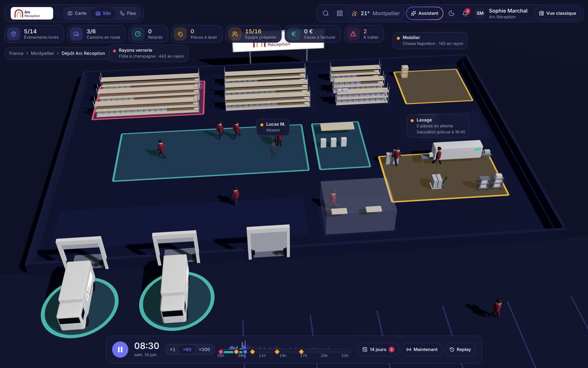Set playback speed to ×300
Image resolution: width=588 pixels, height=368 pixels.
click(x=204, y=349)
